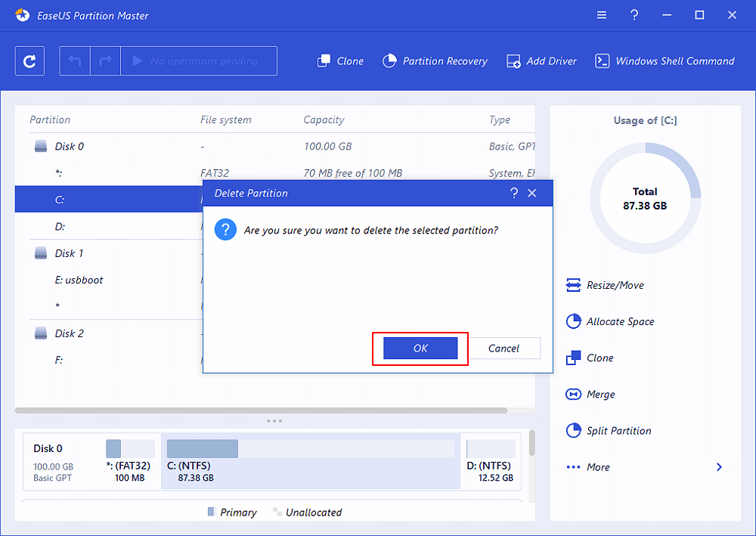Open the hamburger menu in title bar

[601, 14]
